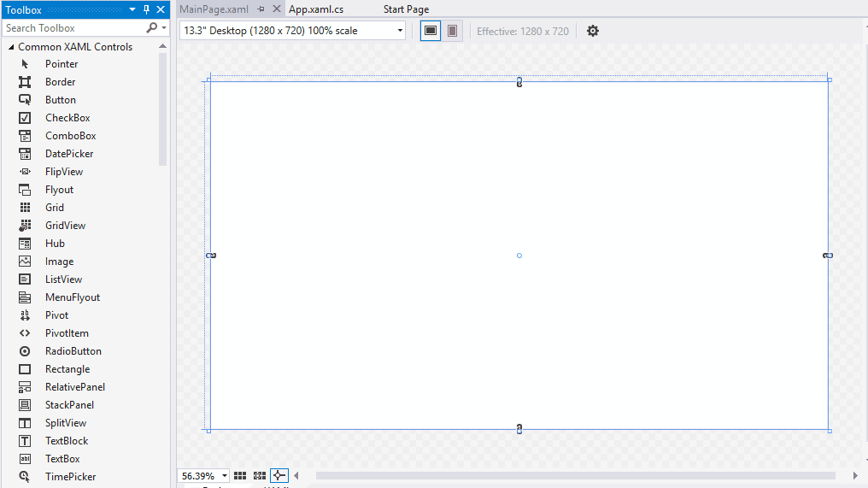Choose the Image control icon
The height and width of the screenshot is (488, 868).
pyautogui.click(x=25, y=262)
